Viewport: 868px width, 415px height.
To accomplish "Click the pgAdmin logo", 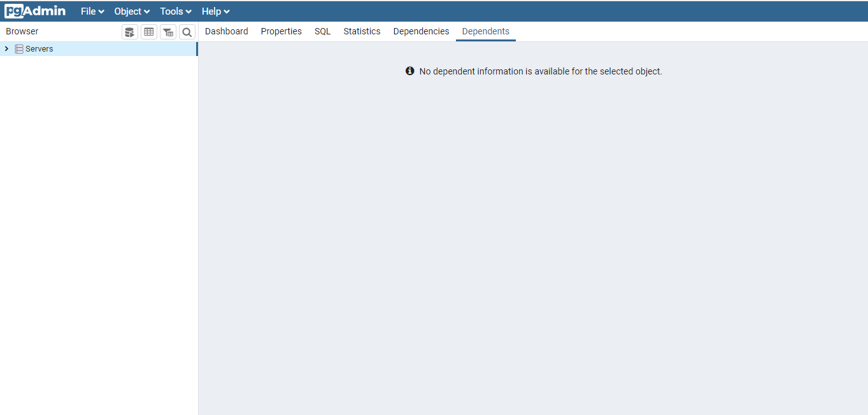I will (35, 11).
